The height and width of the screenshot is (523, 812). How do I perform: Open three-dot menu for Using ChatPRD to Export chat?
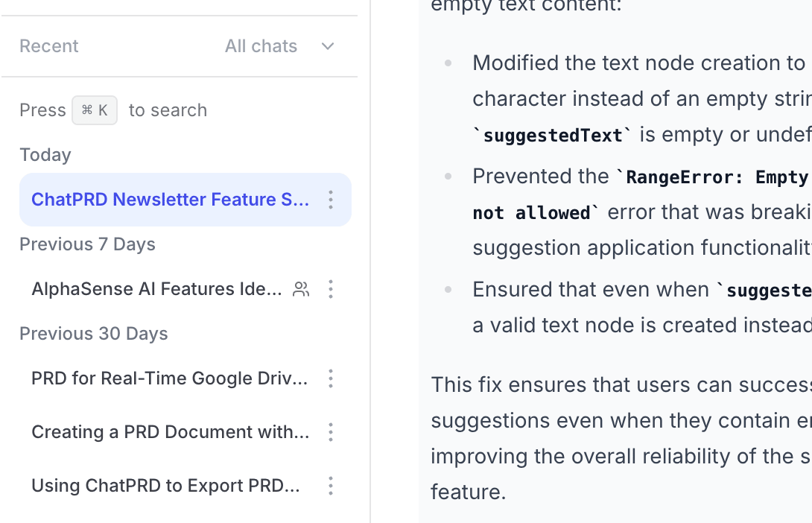(x=331, y=486)
